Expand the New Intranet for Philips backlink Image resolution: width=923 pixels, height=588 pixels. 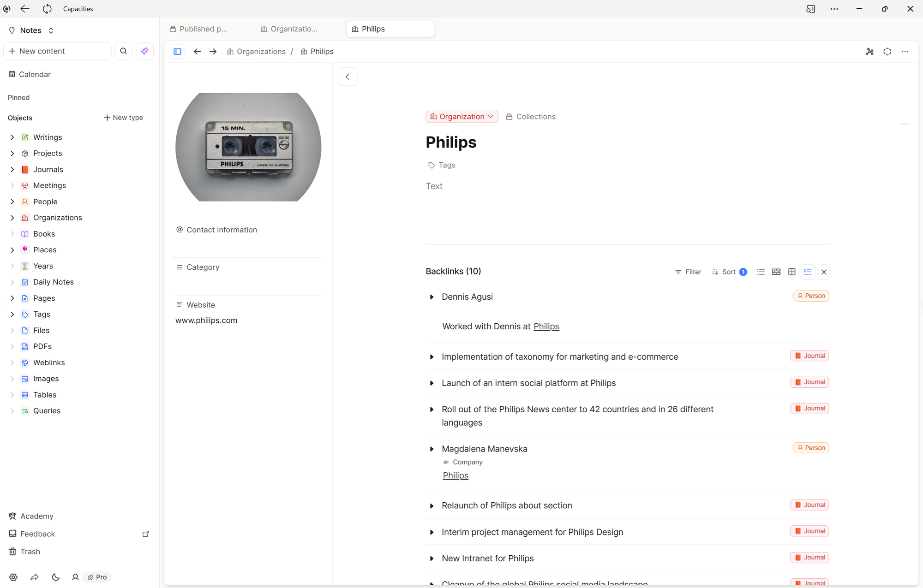(432, 559)
